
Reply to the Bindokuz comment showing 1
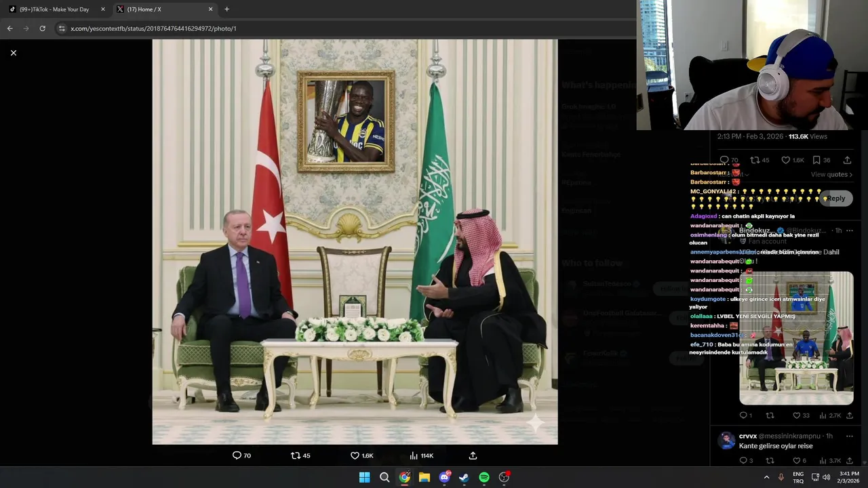[x=745, y=415]
